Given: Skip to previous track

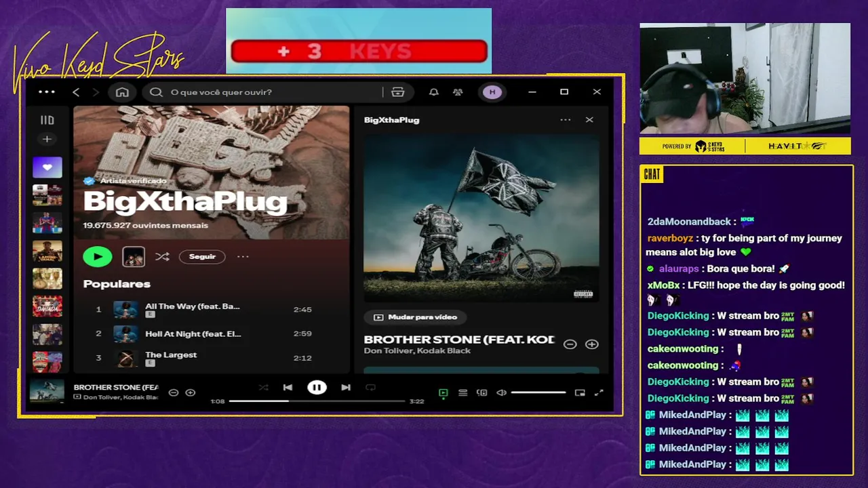Looking at the screenshot, I should pyautogui.click(x=288, y=387).
